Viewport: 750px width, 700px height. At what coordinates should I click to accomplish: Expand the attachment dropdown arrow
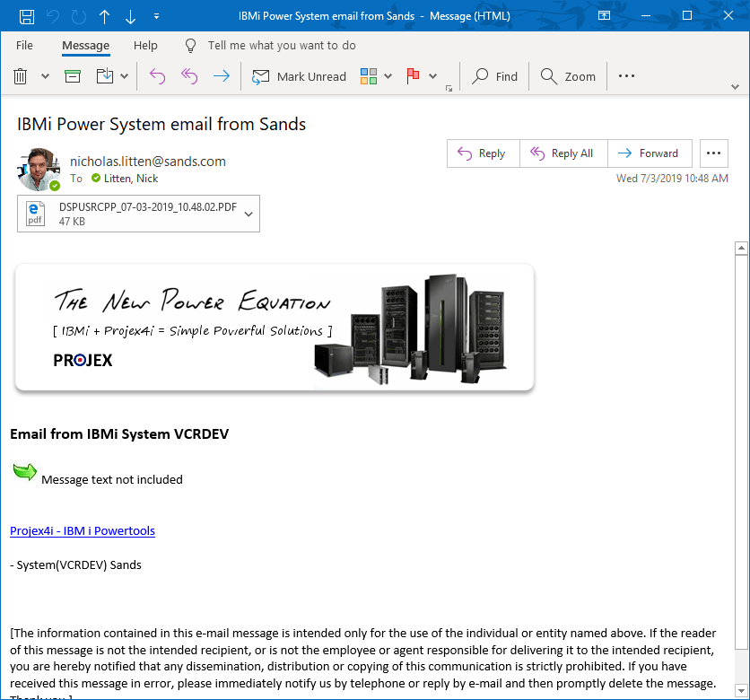pyautogui.click(x=249, y=214)
